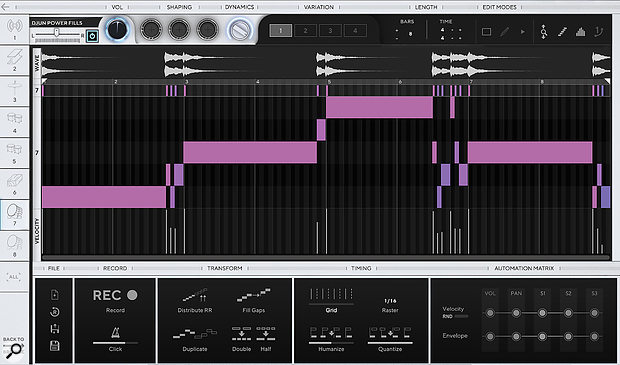
Task: Click the circular R reload icon
Action: pyautogui.click(x=55, y=312)
